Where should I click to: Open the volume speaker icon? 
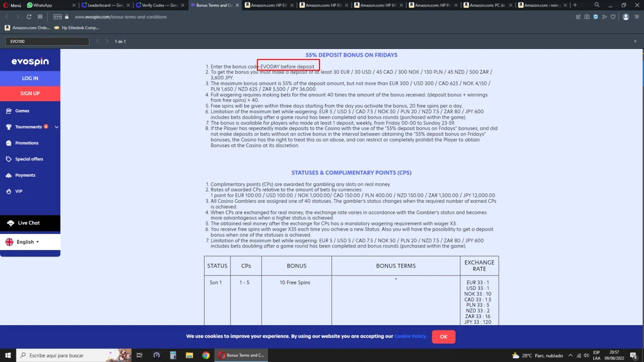pos(586,355)
